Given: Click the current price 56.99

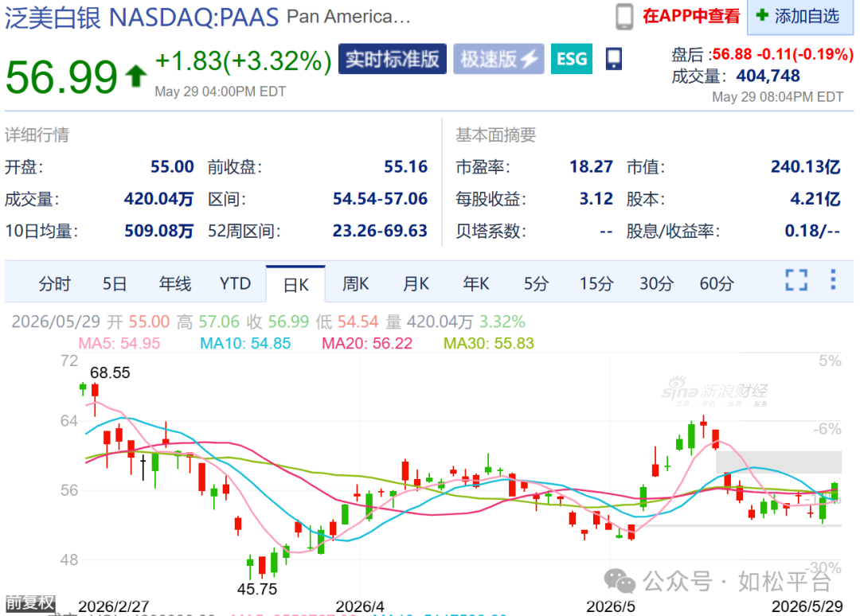Looking at the screenshot, I should (61, 76).
